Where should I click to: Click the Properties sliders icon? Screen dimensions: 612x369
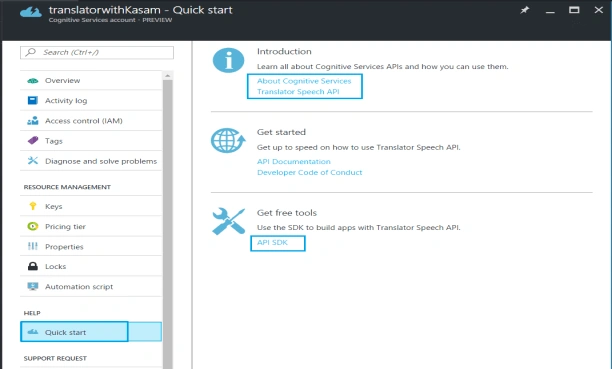point(33,246)
